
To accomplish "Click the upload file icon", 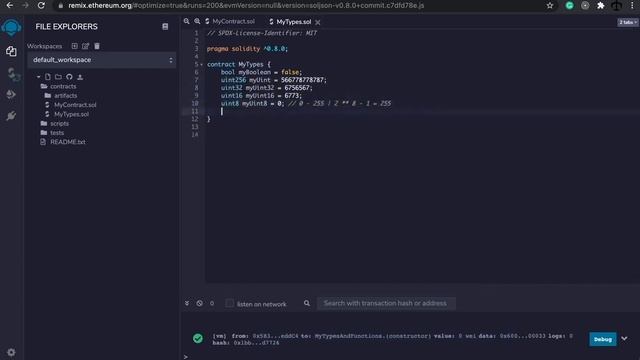I will (80, 77).
